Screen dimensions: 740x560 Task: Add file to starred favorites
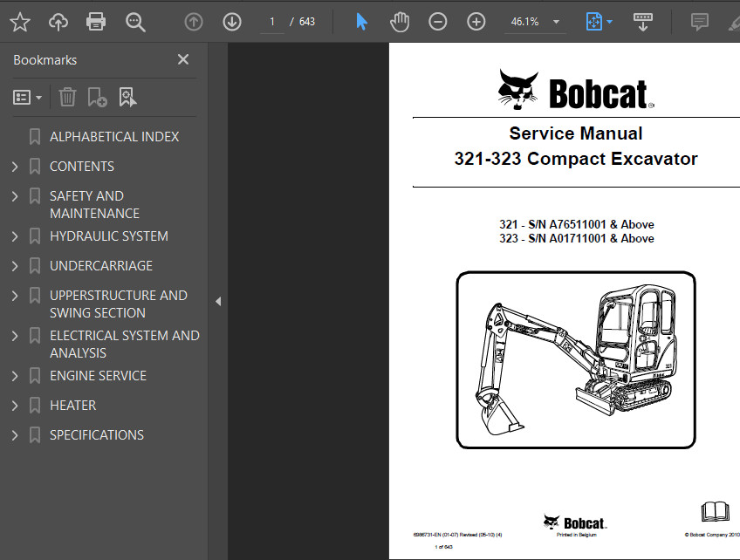coord(20,22)
